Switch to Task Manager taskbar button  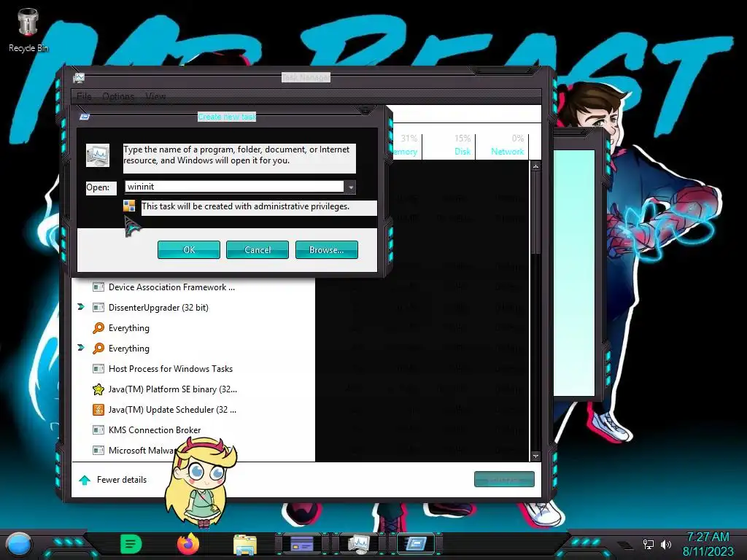pyautogui.click(x=359, y=544)
